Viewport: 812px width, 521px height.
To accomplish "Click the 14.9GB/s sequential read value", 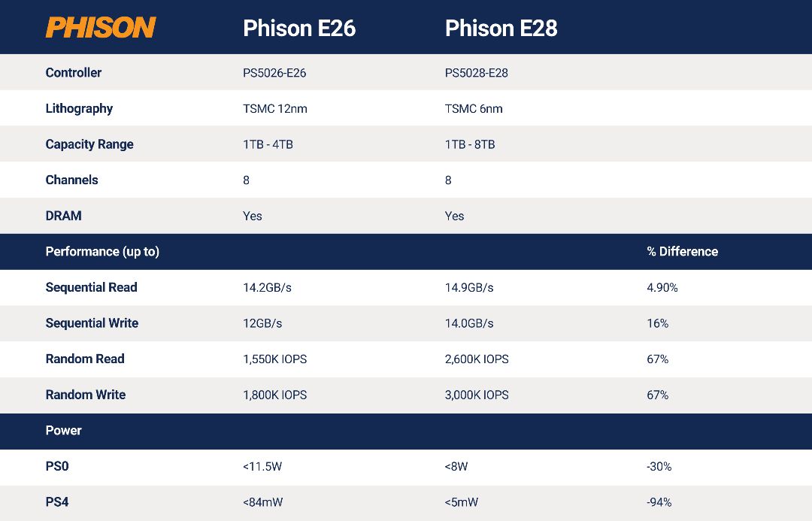I will [x=469, y=288].
